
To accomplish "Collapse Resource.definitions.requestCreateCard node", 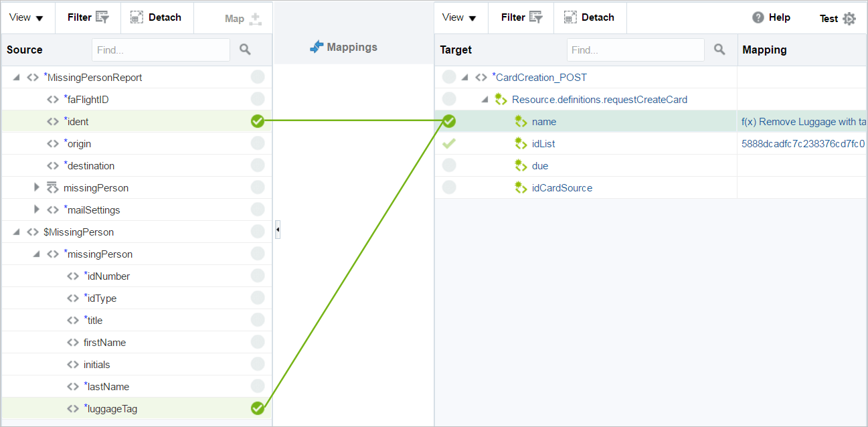I will (x=485, y=100).
